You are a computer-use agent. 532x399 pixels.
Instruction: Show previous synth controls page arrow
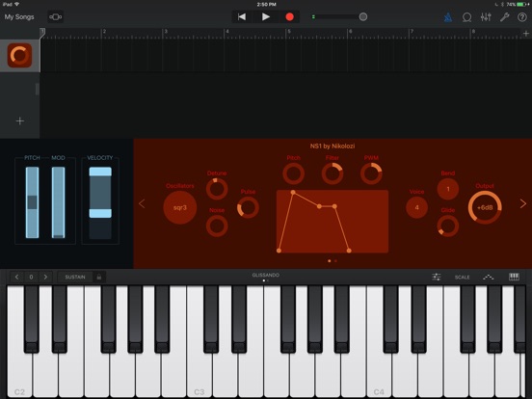pyautogui.click(x=142, y=203)
